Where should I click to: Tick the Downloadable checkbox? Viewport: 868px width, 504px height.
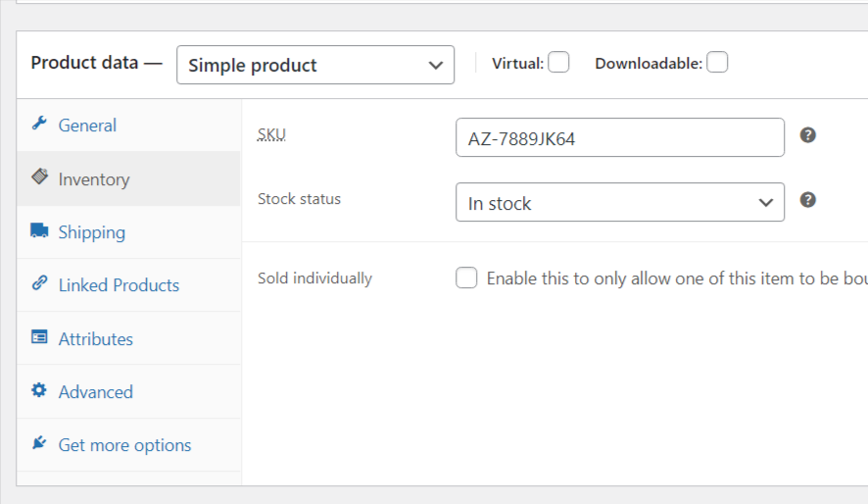[717, 62]
